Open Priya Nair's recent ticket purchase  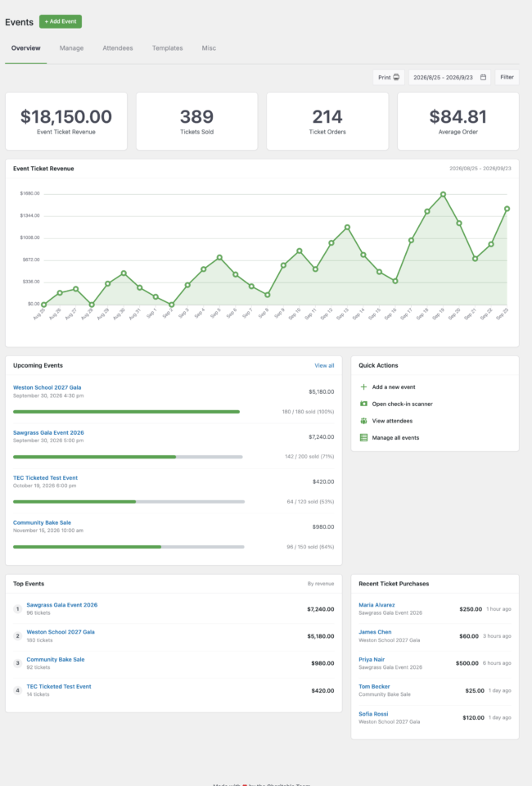[372, 659]
